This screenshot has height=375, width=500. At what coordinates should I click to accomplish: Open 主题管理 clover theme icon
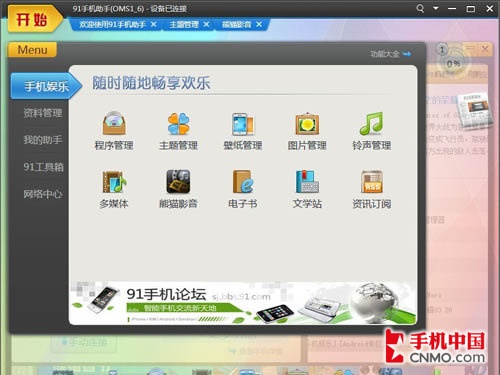point(178,124)
